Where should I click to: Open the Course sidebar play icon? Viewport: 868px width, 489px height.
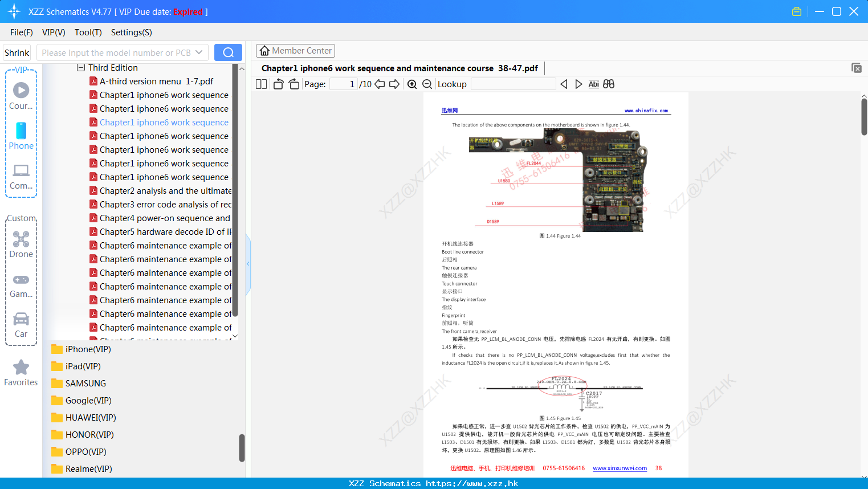(21, 90)
